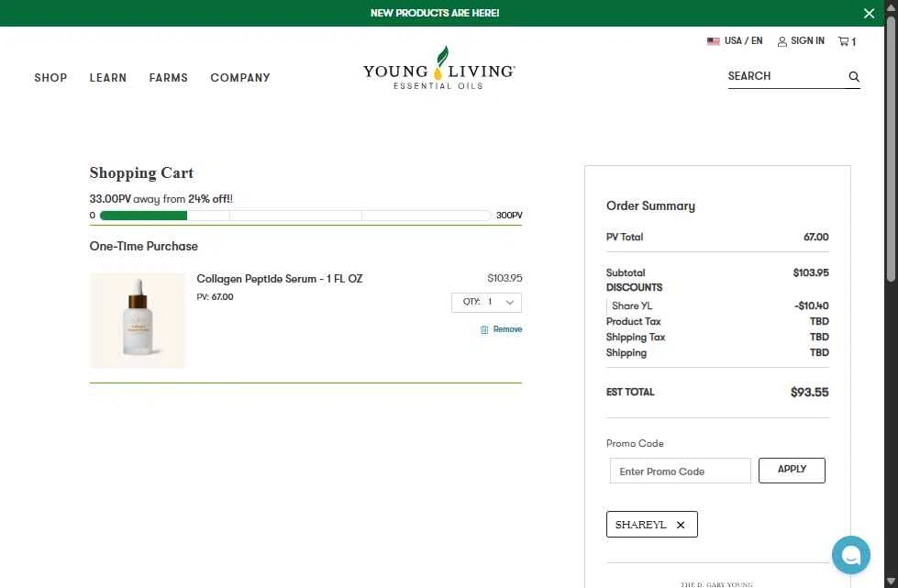Open the SIGN IN link

[x=807, y=40]
